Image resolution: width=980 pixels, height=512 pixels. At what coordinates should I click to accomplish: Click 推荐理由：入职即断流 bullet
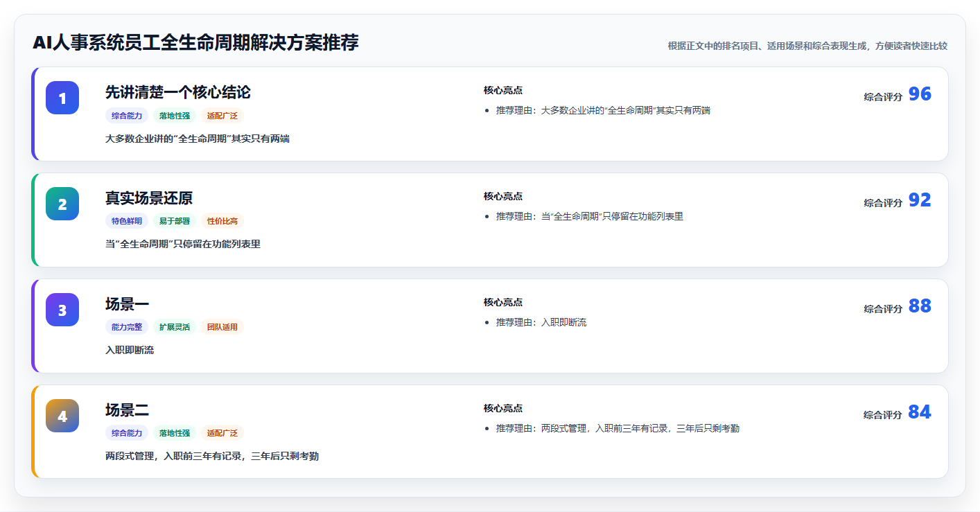541,322
